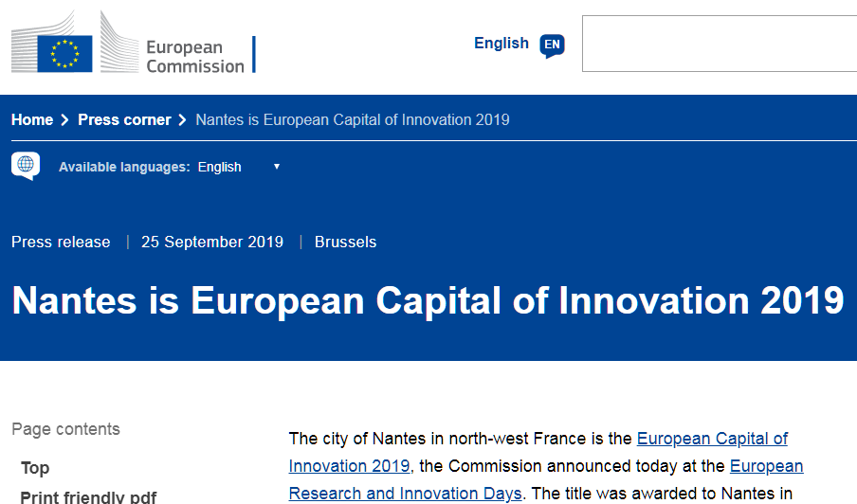The image size is (857, 504).
Task: Select Print friendly pdf in Page contents
Action: (88, 496)
